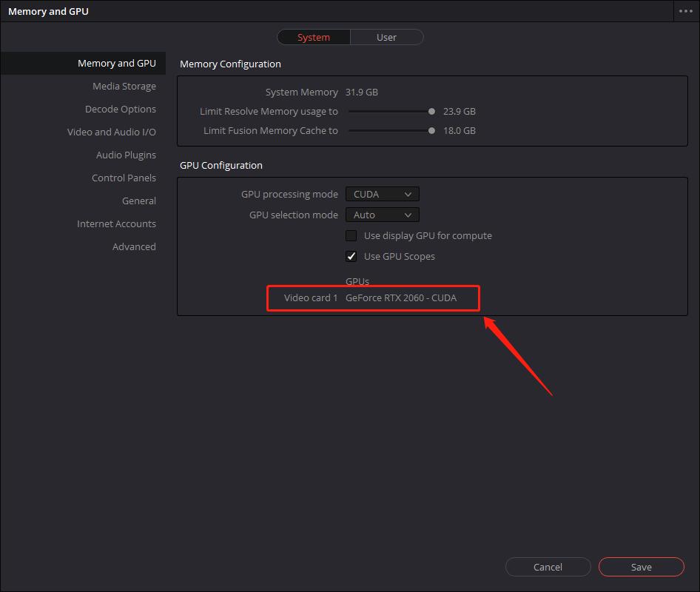Select Memory and GPU in sidebar
The image size is (700, 592).
click(x=116, y=64)
